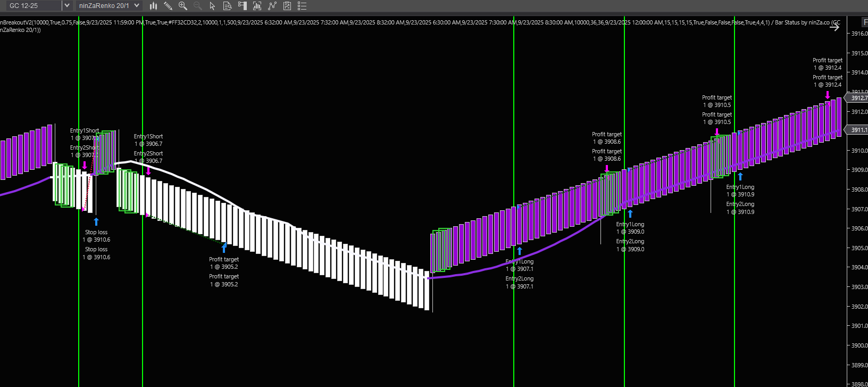Open the Strategies dialog icon
This screenshot has height=387, width=868.
[x=272, y=6]
